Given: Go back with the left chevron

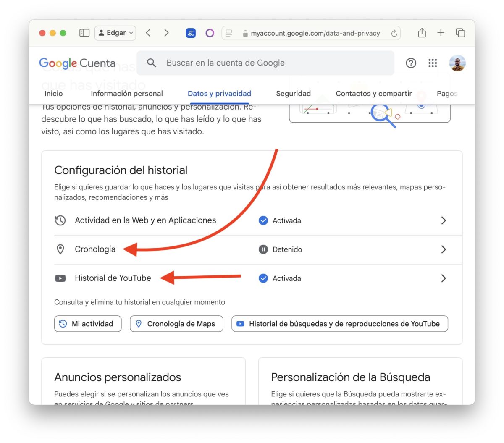Looking at the screenshot, I should (x=148, y=33).
